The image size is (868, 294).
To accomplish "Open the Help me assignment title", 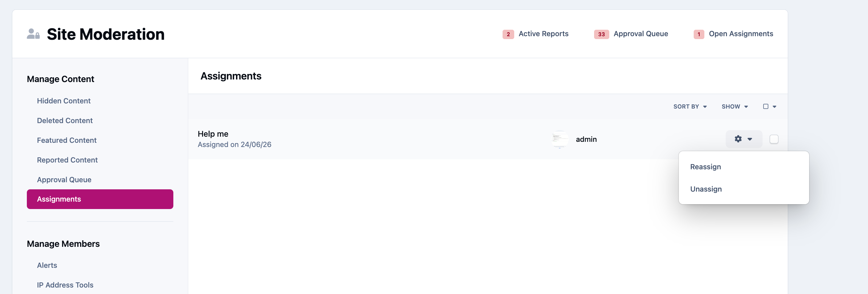I will point(213,134).
